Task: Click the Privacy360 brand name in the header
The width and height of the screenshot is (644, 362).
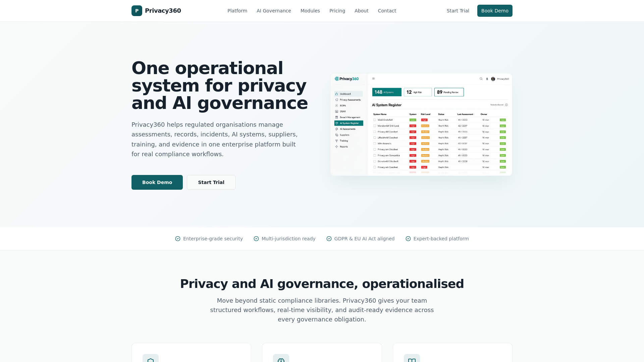Action: 163,11
